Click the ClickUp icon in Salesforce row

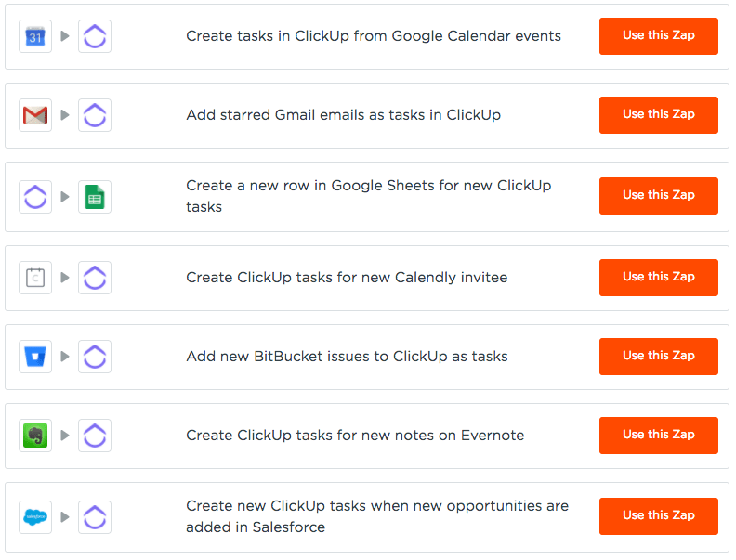click(95, 516)
